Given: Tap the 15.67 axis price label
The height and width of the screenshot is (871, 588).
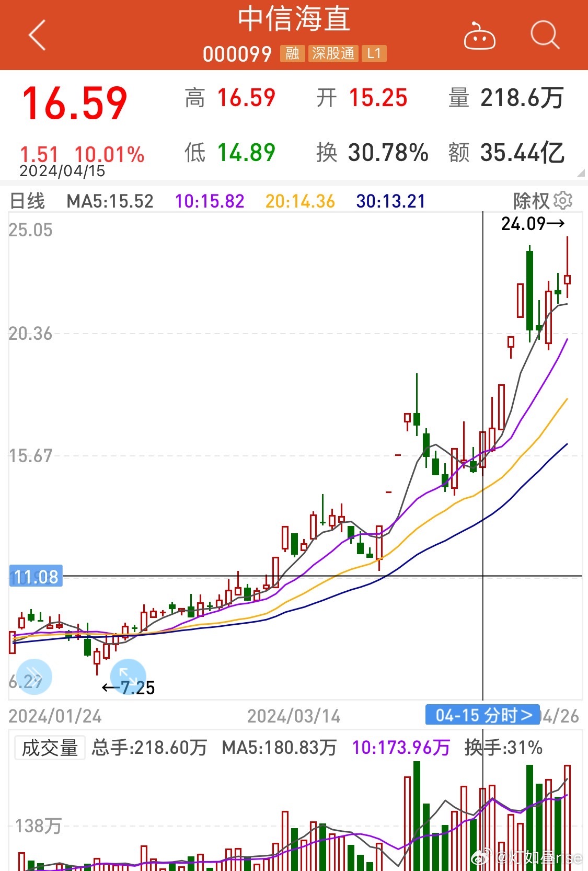Looking at the screenshot, I should [30, 456].
